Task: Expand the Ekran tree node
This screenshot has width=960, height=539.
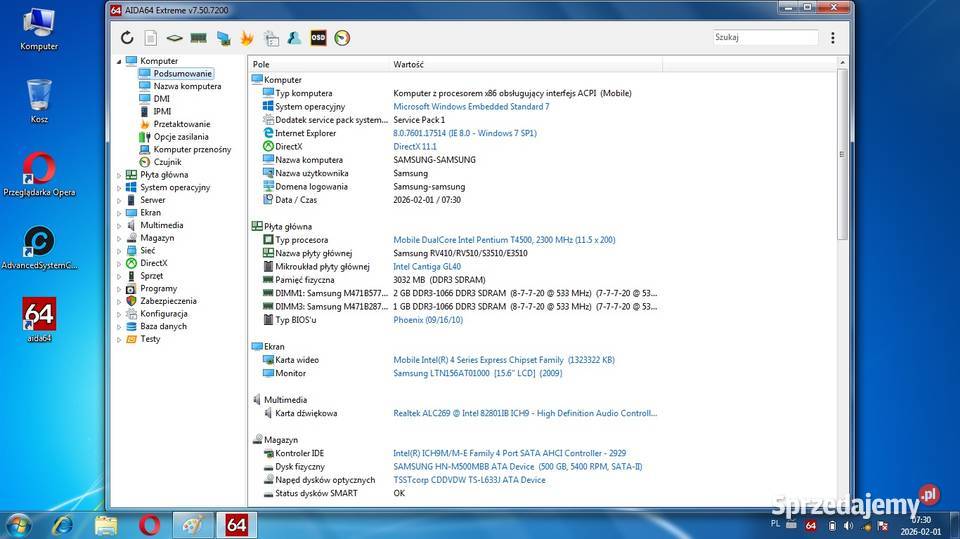Action: click(x=119, y=213)
